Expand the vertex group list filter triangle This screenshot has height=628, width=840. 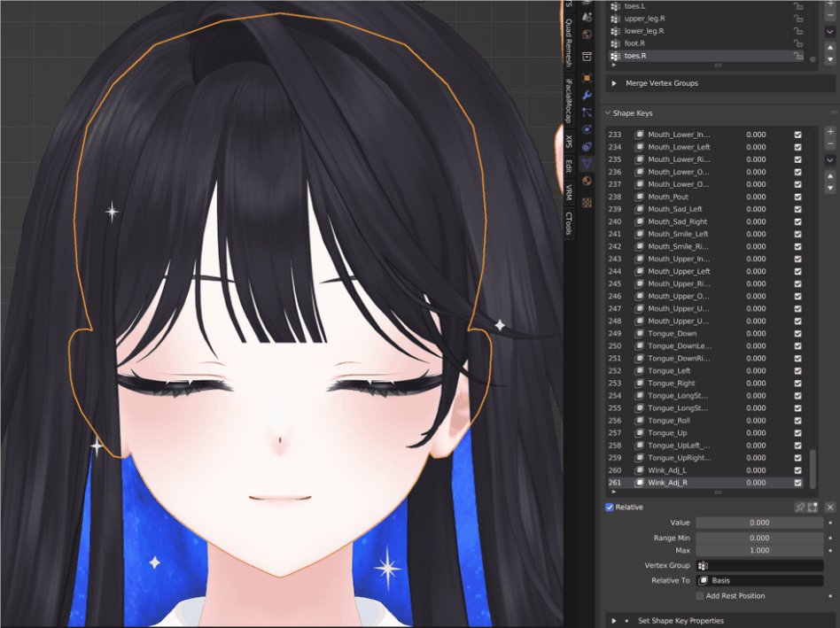[614, 66]
